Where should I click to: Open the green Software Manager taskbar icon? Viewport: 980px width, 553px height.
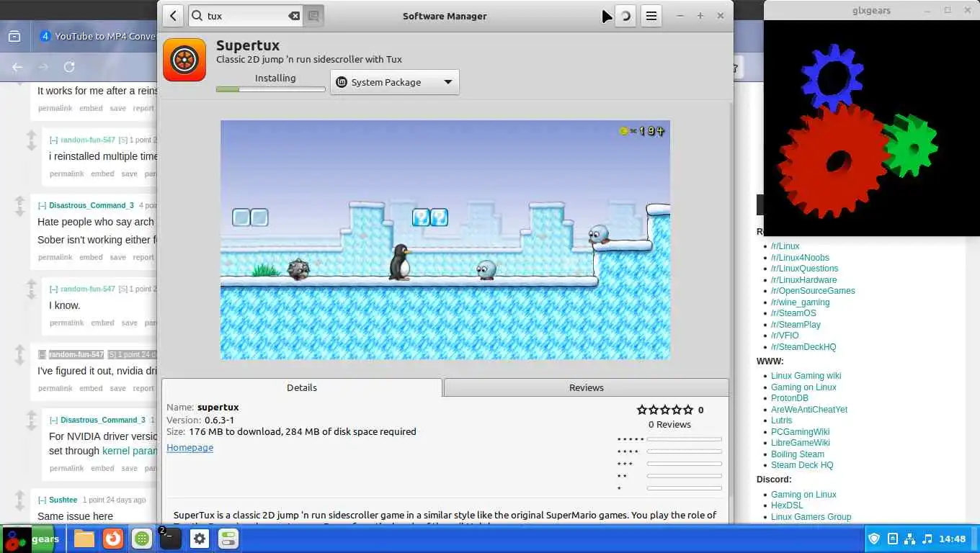142,539
